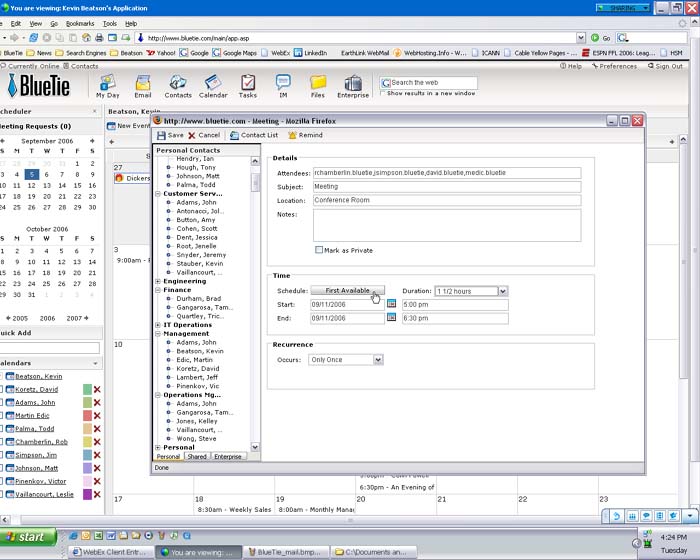This screenshot has width=700, height=560.
Task: Toggle Mark as Private checkbox
Action: coord(319,250)
